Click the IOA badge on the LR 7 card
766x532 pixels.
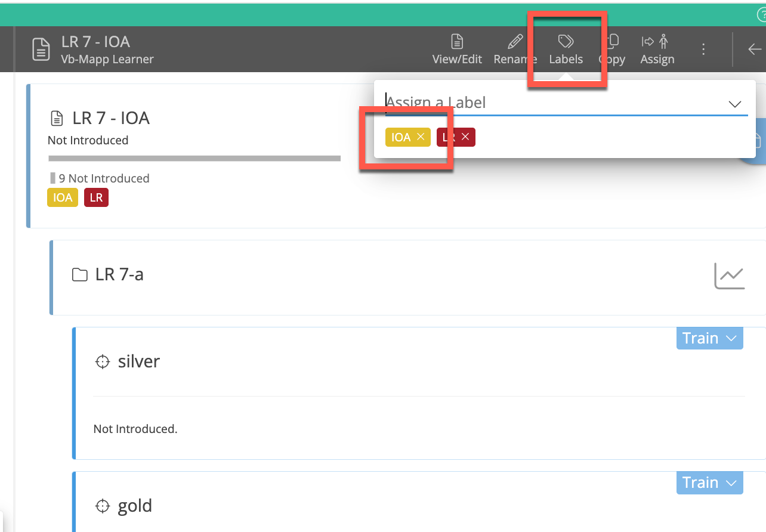coord(62,197)
